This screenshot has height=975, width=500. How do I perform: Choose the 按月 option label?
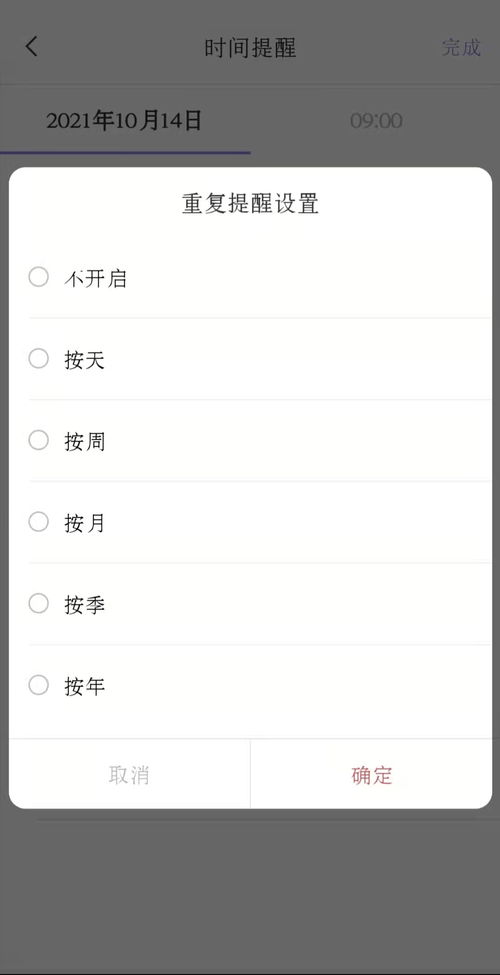tap(85, 523)
